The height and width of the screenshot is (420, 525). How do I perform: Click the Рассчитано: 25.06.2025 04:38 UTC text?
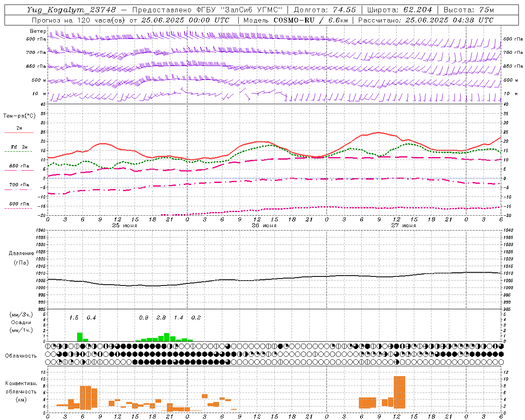click(x=426, y=20)
